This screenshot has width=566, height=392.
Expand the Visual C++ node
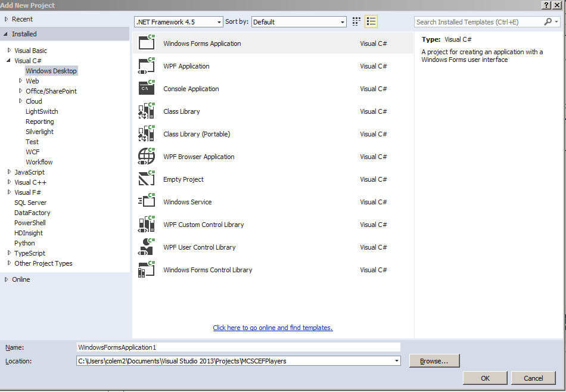click(x=9, y=182)
